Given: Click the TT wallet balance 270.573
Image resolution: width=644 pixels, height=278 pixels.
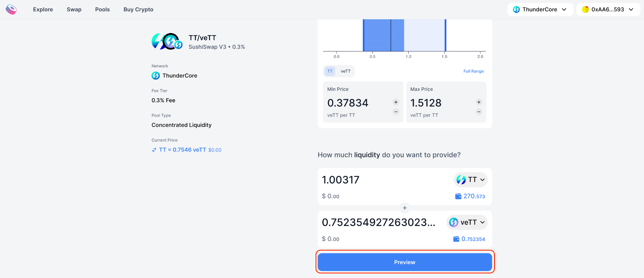Looking at the screenshot, I should (470, 196).
